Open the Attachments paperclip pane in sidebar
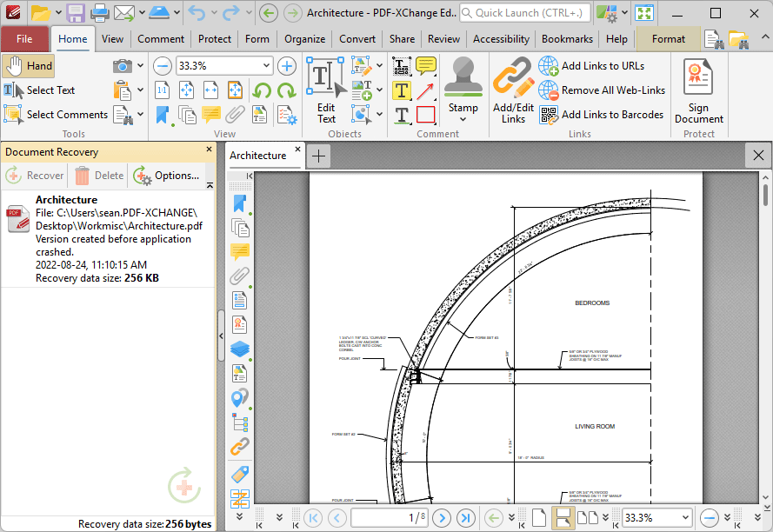 pos(240,276)
